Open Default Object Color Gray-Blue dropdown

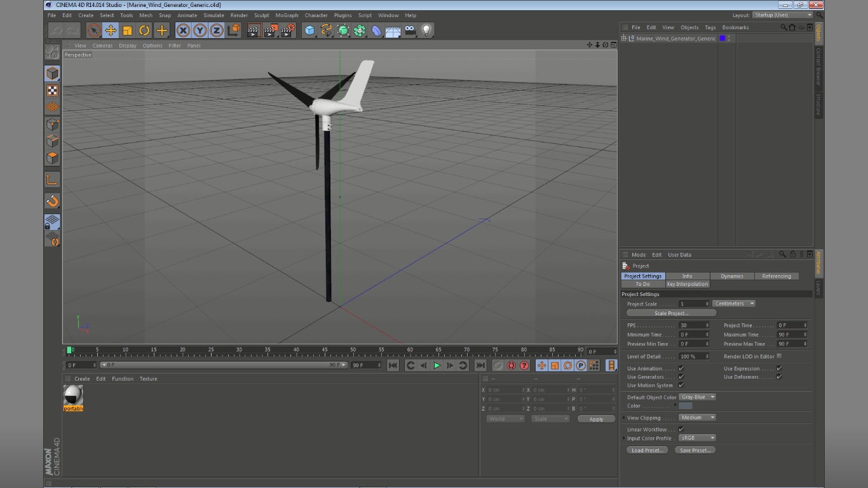[x=698, y=397]
